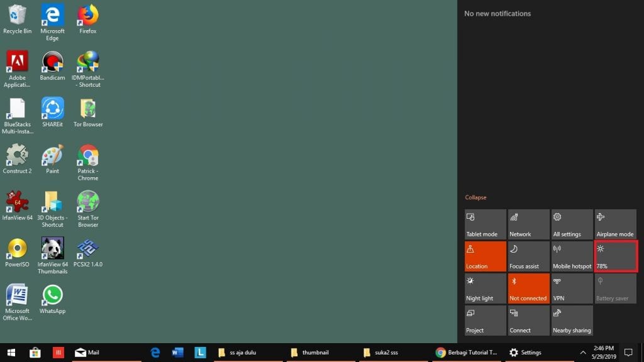Open the Connect quick action

(x=528, y=320)
